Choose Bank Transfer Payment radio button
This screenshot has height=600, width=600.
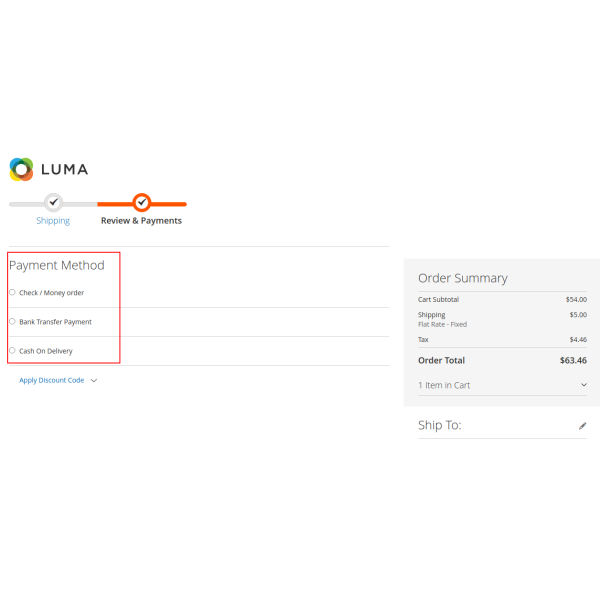tap(12, 321)
